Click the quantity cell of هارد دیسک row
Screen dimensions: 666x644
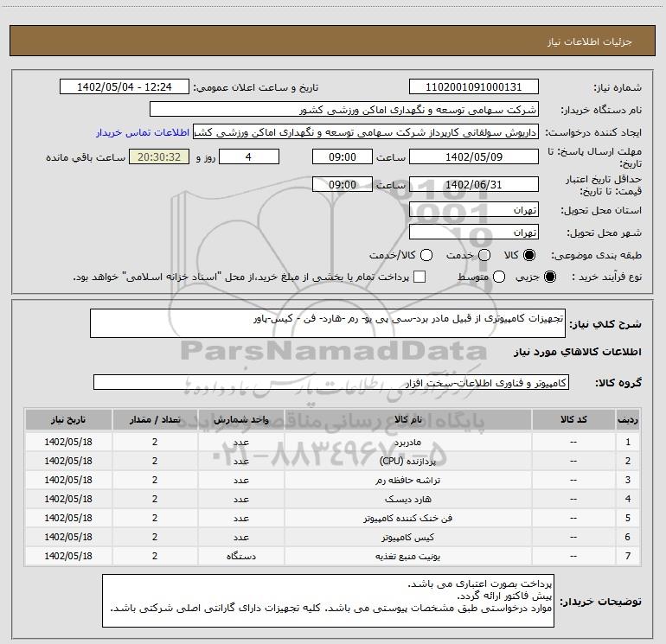pos(155,499)
